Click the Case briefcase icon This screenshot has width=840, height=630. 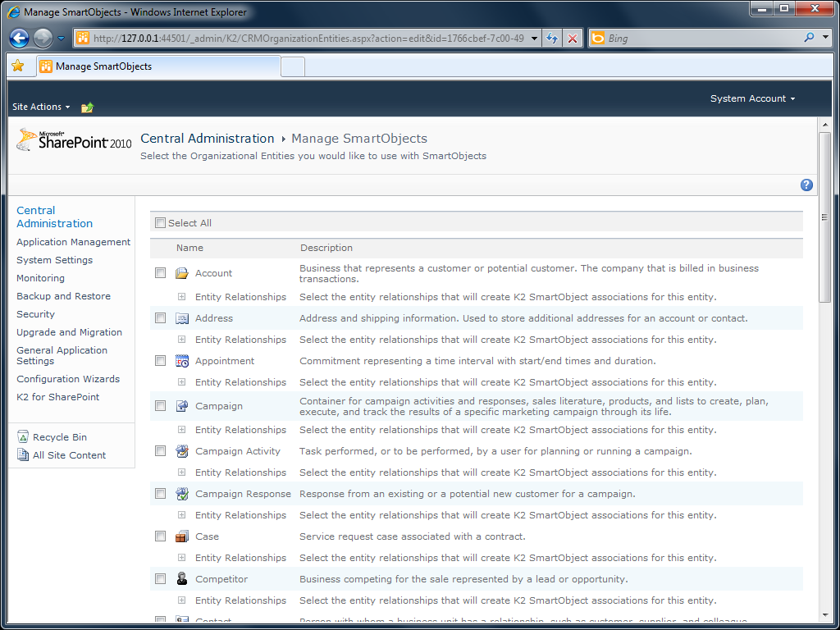(182, 536)
